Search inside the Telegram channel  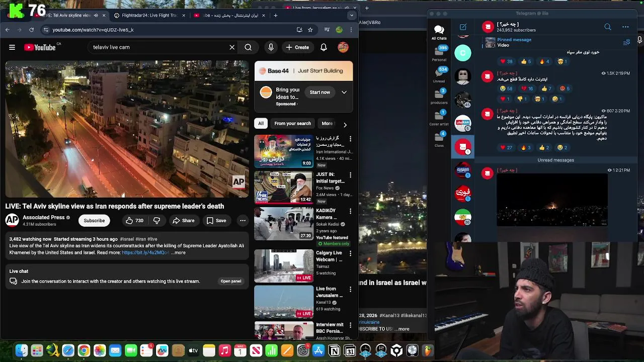tap(608, 27)
